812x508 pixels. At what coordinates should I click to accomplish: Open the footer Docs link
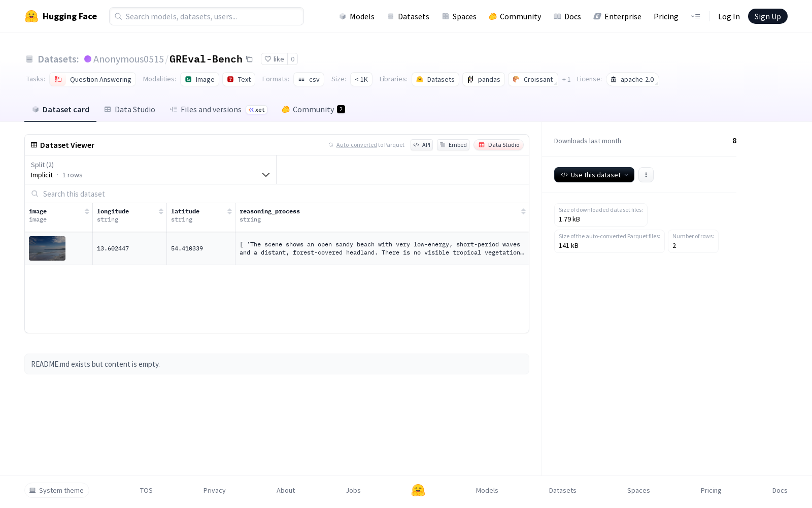tap(780, 490)
